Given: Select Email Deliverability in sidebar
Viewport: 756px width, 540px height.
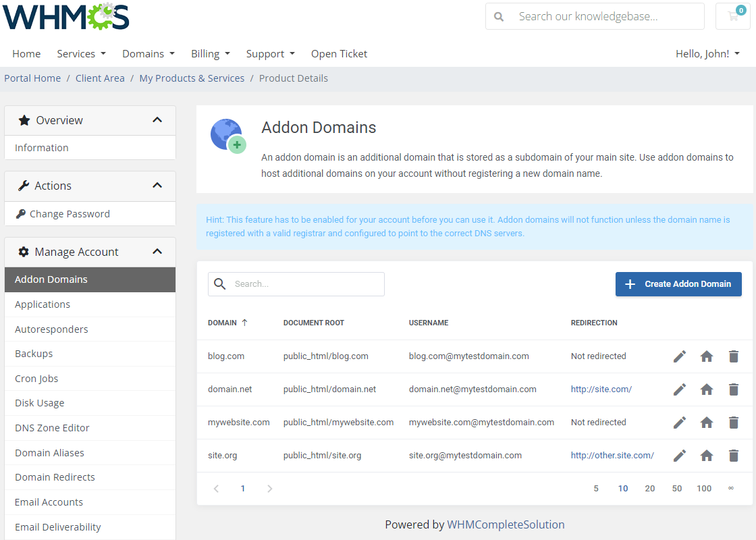Looking at the screenshot, I should click(x=90, y=527).
